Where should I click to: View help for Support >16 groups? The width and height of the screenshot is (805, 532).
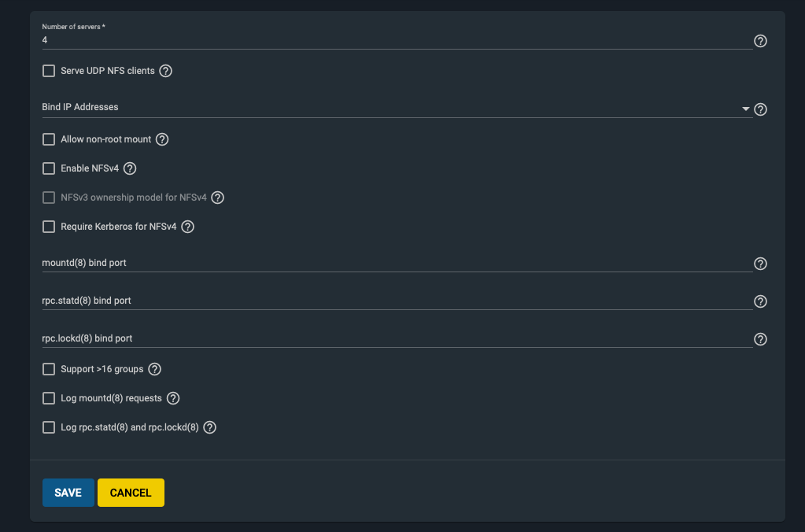tap(154, 369)
